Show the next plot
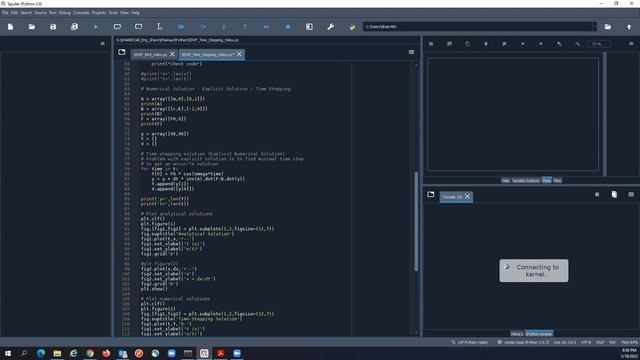Image resolution: width=640 pixels, height=360 pixels. click(x=540, y=44)
